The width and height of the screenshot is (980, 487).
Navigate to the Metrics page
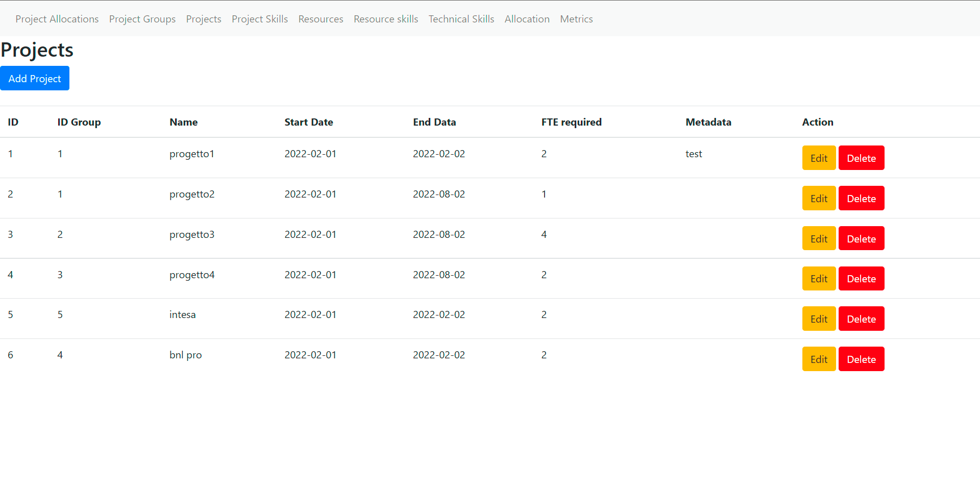coord(576,19)
